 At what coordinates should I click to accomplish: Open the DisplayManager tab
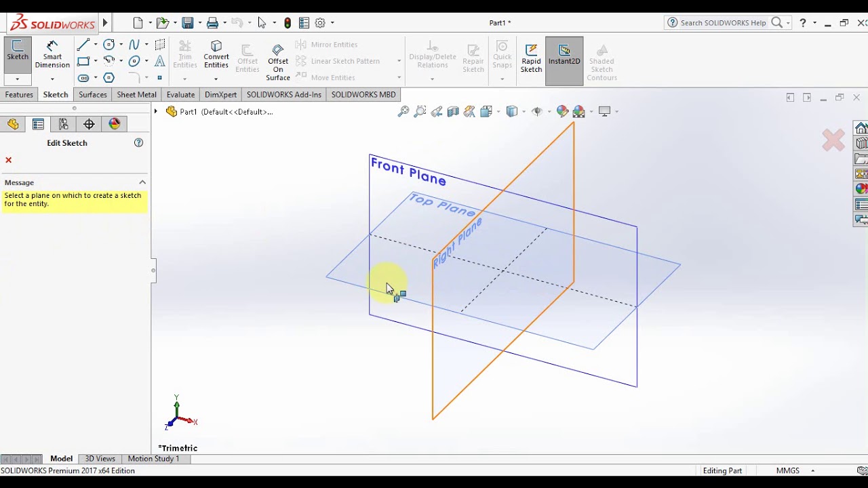pyautogui.click(x=115, y=124)
